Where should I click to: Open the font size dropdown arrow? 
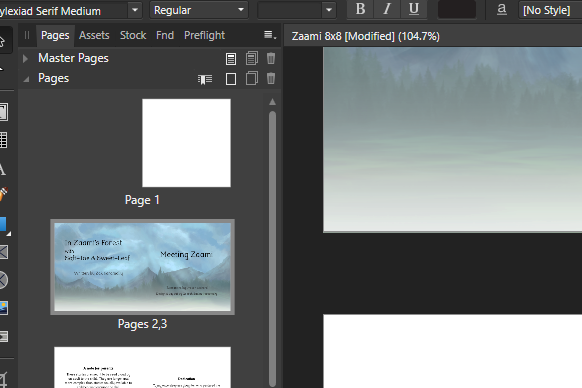point(329,10)
